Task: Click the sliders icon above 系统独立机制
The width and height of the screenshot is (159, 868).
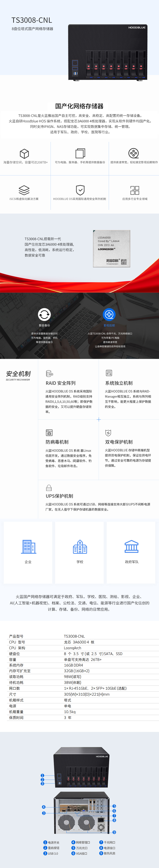Action: (x=109, y=373)
